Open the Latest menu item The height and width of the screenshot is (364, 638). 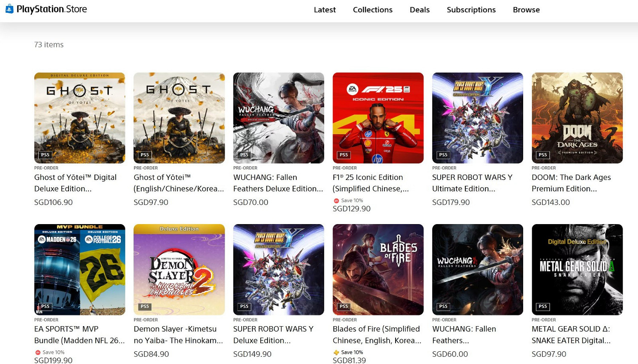click(325, 10)
